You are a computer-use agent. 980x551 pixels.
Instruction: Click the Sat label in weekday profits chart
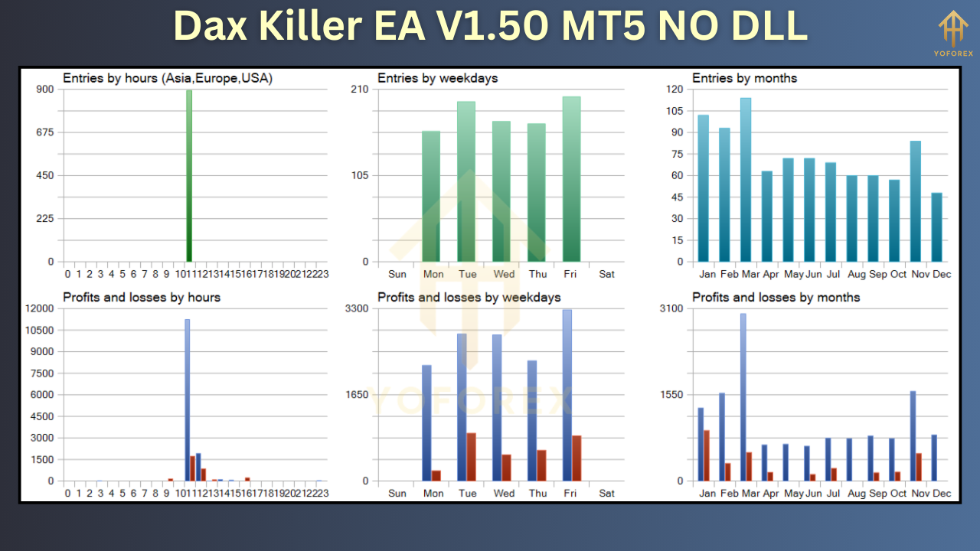(606, 493)
